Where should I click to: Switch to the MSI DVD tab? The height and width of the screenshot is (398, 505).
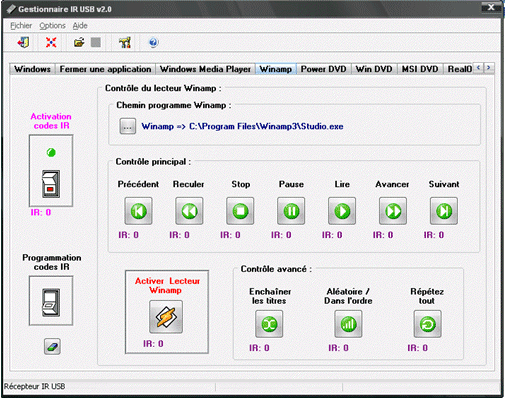420,69
